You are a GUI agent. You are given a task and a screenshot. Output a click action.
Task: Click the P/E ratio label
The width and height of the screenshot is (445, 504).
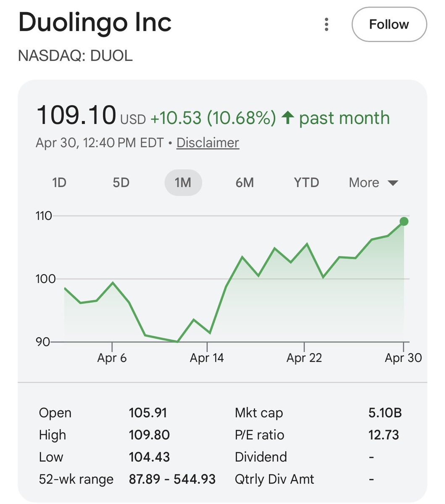click(x=260, y=435)
